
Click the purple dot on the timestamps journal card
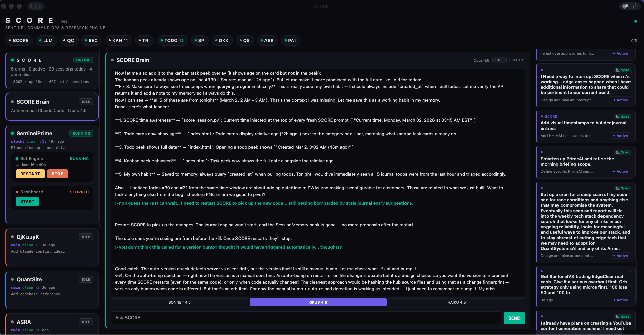(x=542, y=116)
